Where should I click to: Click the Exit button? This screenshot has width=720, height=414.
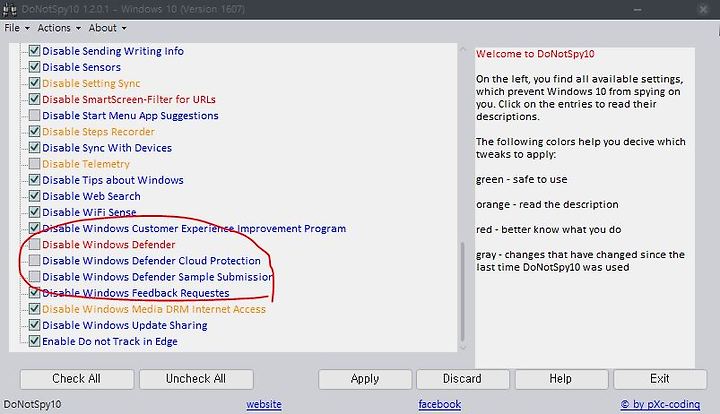pos(660,379)
